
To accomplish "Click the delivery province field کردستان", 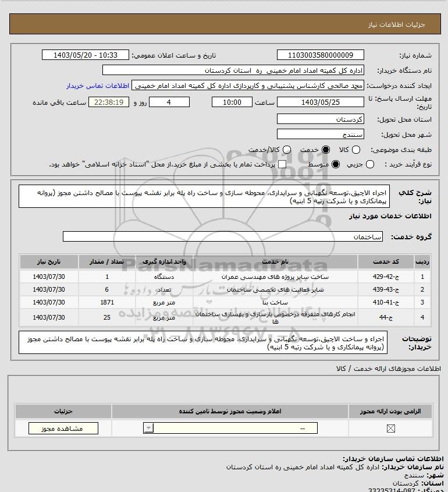I will pyautogui.click(x=321, y=119).
